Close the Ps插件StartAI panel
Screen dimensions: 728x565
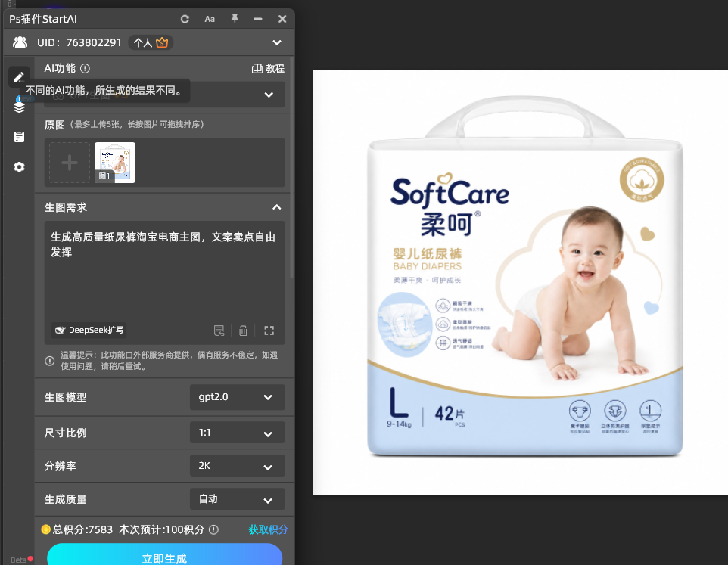(x=282, y=19)
